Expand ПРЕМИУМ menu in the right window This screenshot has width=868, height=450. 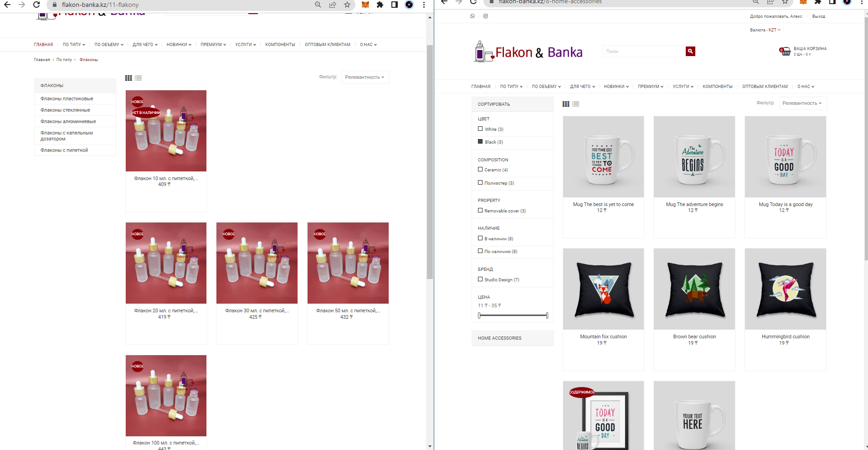point(650,87)
